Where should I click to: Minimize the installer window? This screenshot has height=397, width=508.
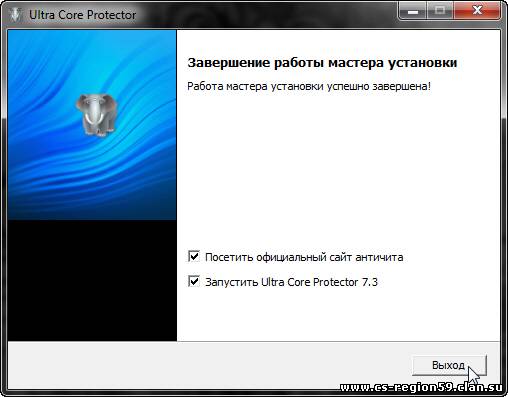pyautogui.click(x=413, y=12)
